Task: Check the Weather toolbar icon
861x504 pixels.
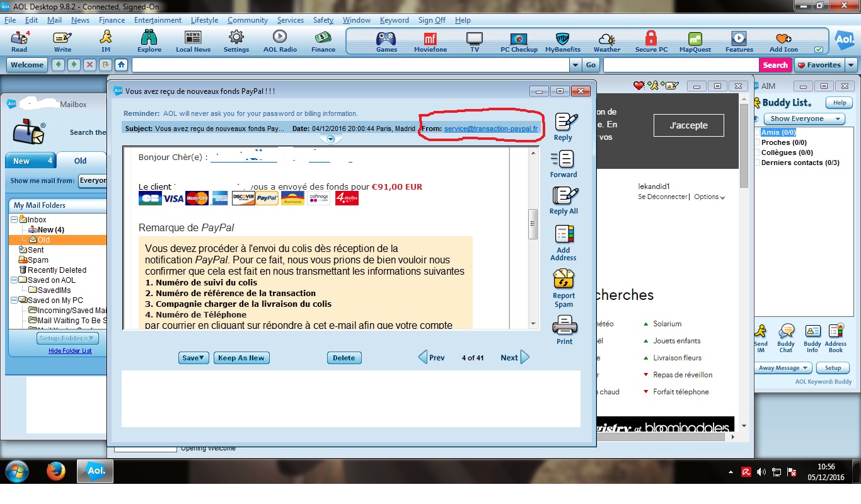Action: coord(607,42)
